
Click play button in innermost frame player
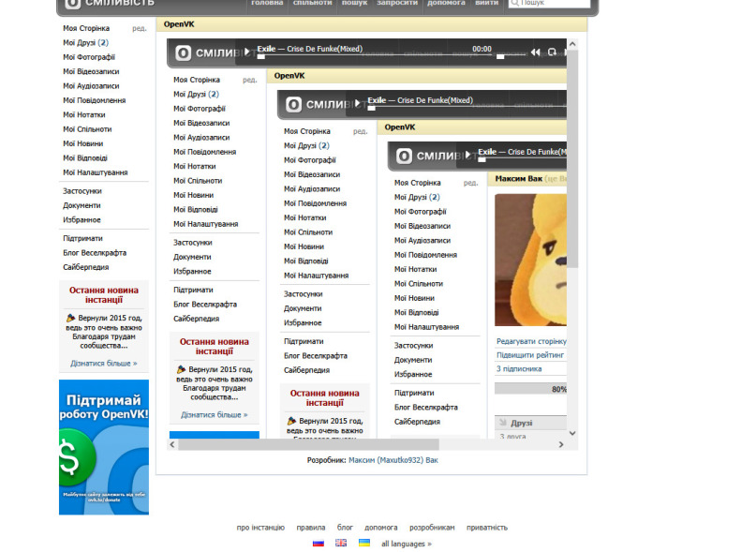[x=467, y=155]
